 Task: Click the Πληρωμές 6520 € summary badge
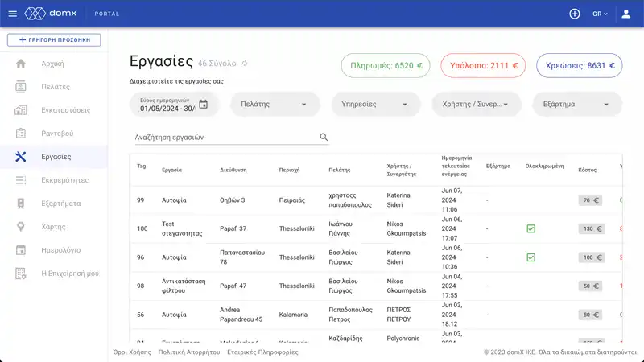click(385, 66)
